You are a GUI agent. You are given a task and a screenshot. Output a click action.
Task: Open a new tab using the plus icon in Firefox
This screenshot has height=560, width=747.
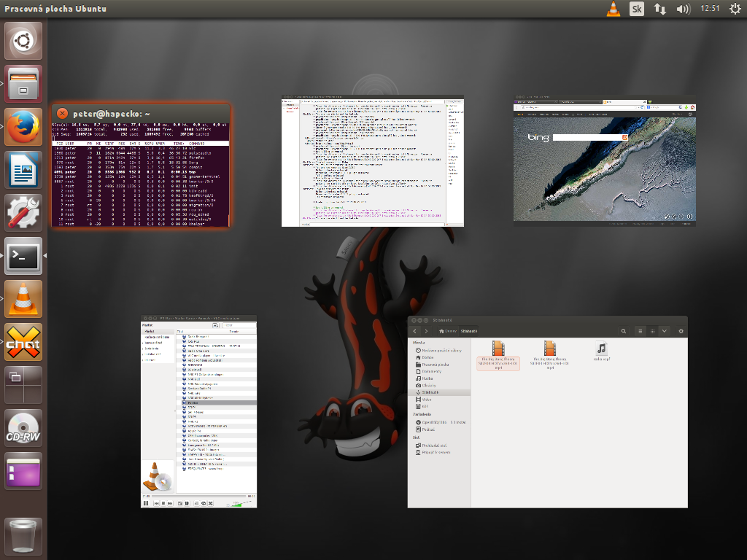650,102
